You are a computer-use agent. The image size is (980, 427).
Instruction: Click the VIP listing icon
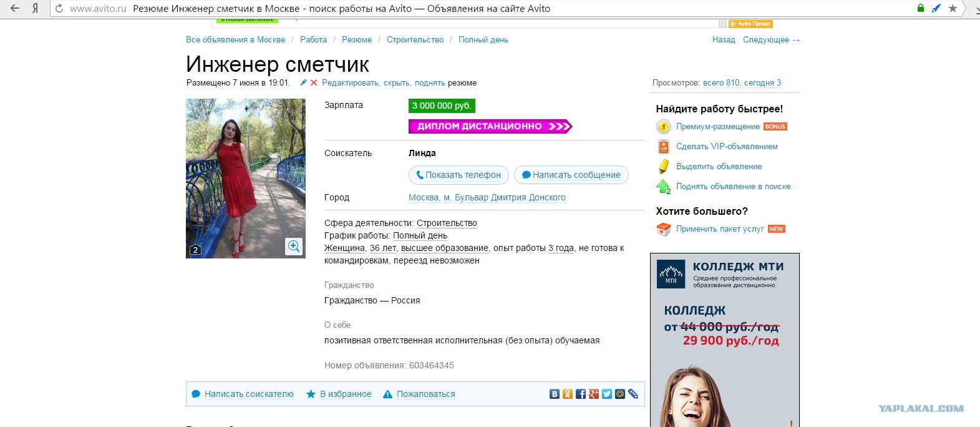click(664, 147)
